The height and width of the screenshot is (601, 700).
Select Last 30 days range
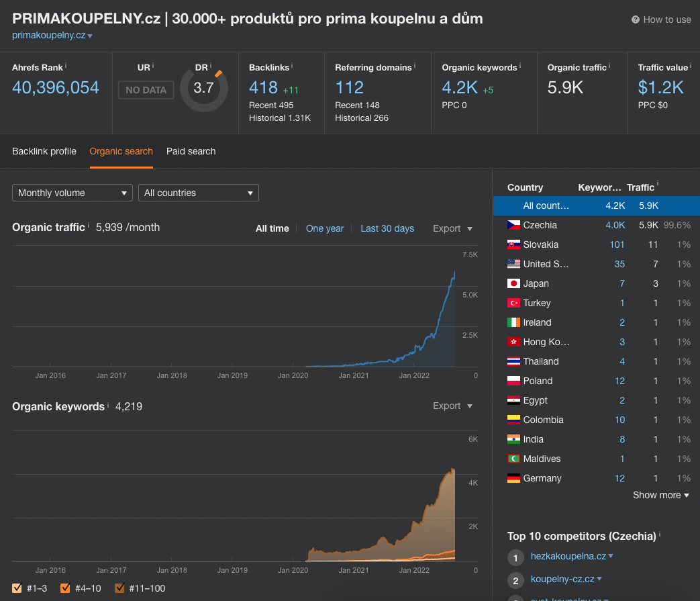click(387, 228)
